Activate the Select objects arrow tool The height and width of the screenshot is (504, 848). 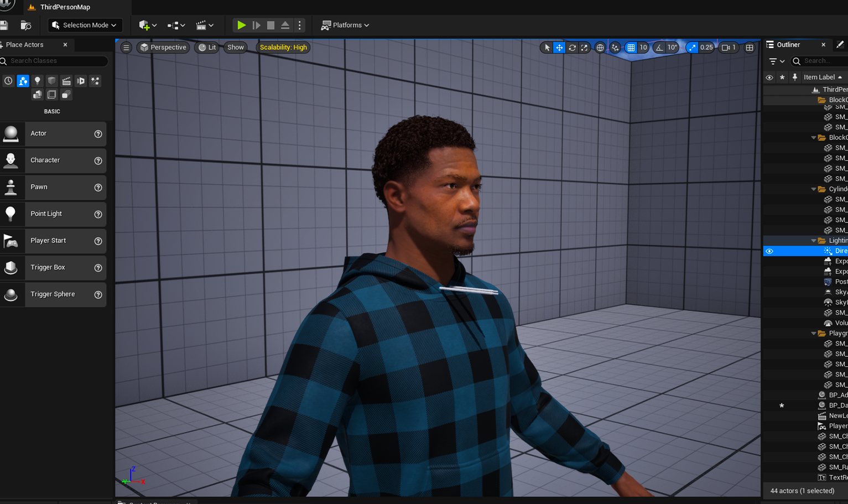pyautogui.click(x=547, y=48)
